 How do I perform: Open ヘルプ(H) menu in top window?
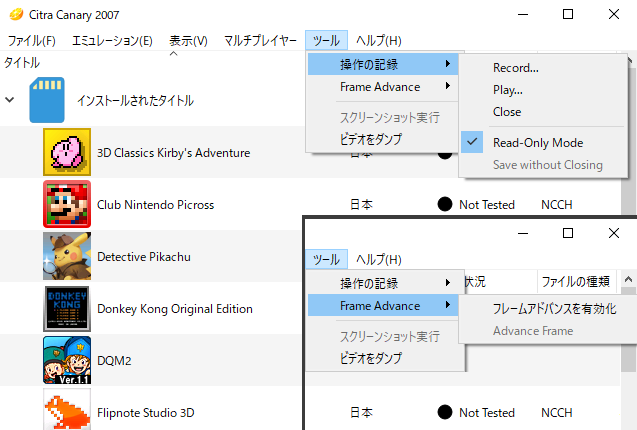click(x=379, y=41)
